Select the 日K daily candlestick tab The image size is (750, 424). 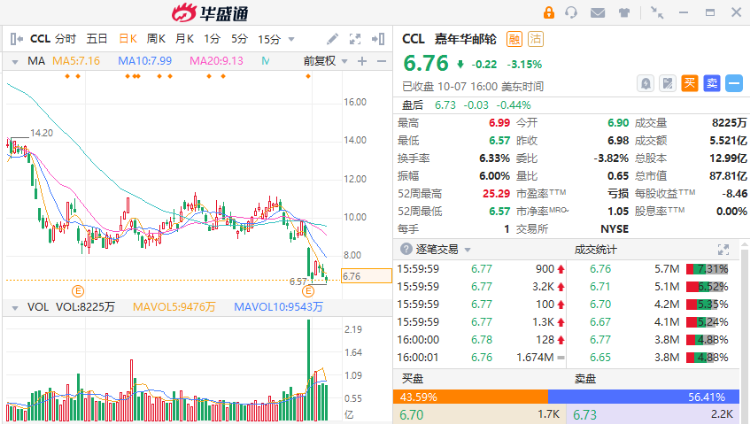click(x=128, y=39)
